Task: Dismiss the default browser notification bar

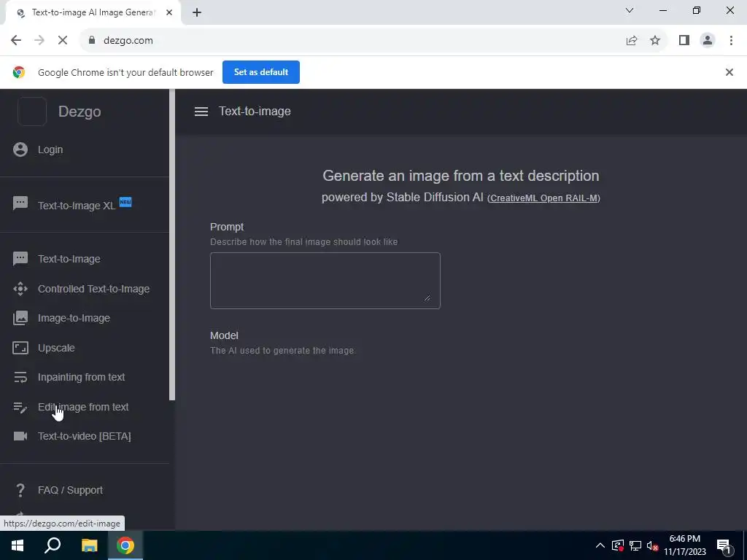Action: (729, 72)
